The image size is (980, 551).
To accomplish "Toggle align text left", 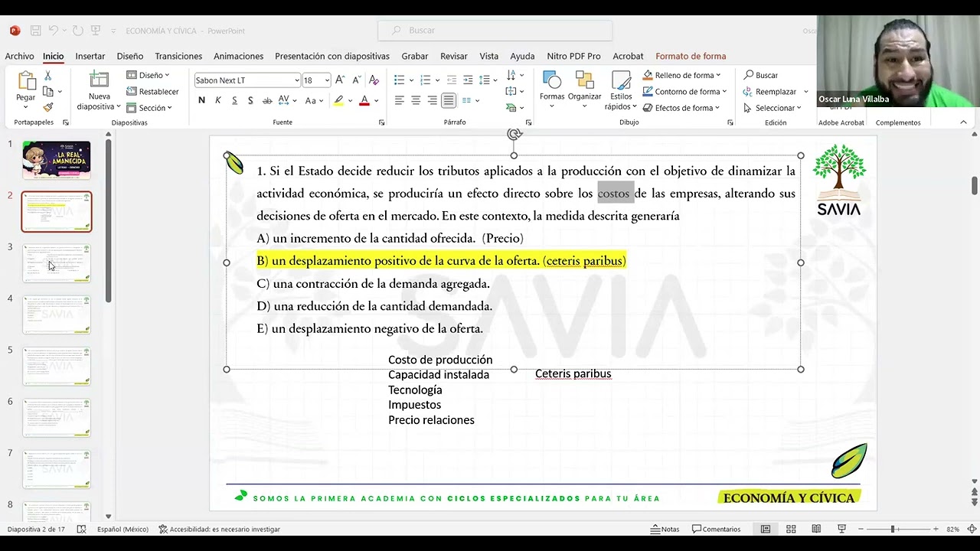I will (400, 100).
